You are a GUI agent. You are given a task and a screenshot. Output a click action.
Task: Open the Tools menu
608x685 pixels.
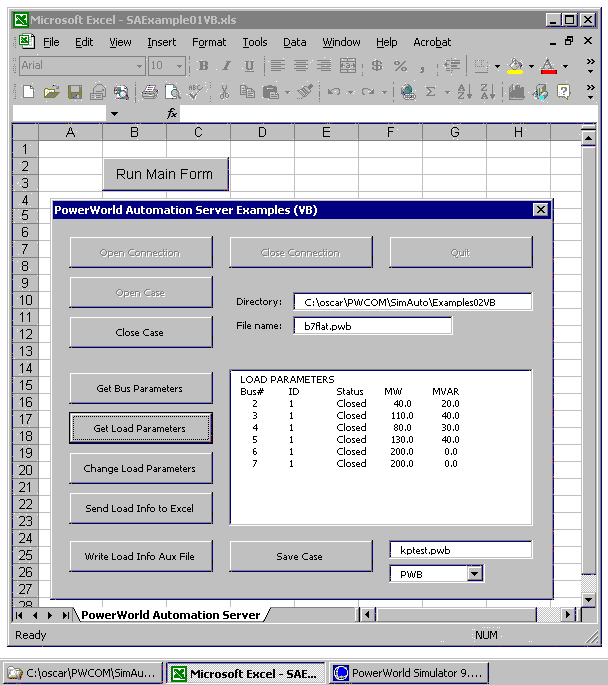[255, 42]
